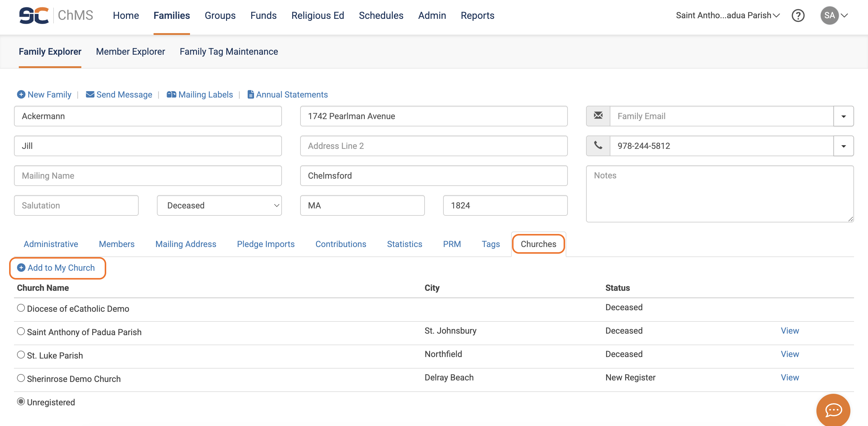
Task: Open the Religious Ed menu
Action: pos(317,15)
